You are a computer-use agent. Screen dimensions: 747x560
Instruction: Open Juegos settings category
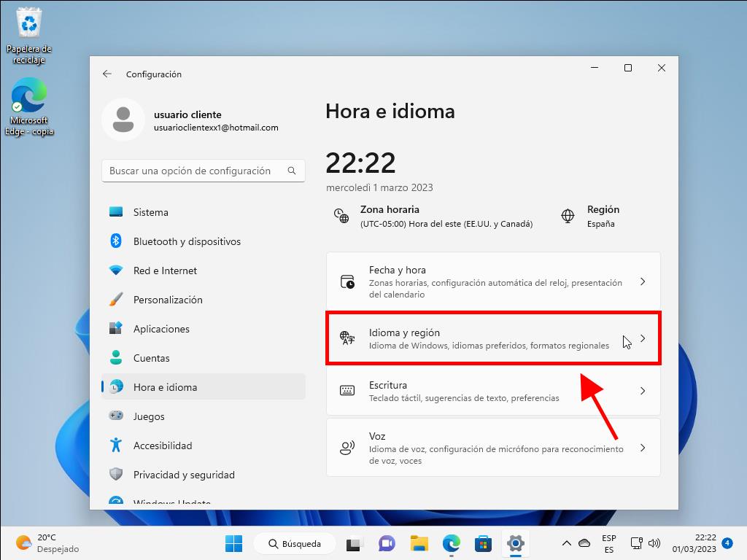point(149,416)
